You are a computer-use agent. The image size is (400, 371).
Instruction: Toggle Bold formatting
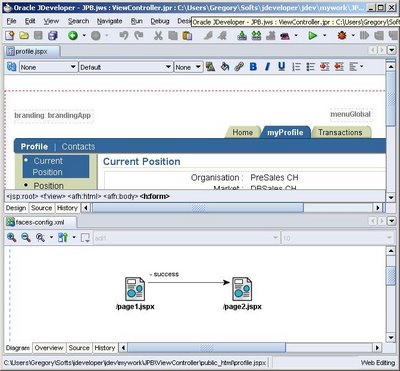pyautogui.click(x=253, y=67)
